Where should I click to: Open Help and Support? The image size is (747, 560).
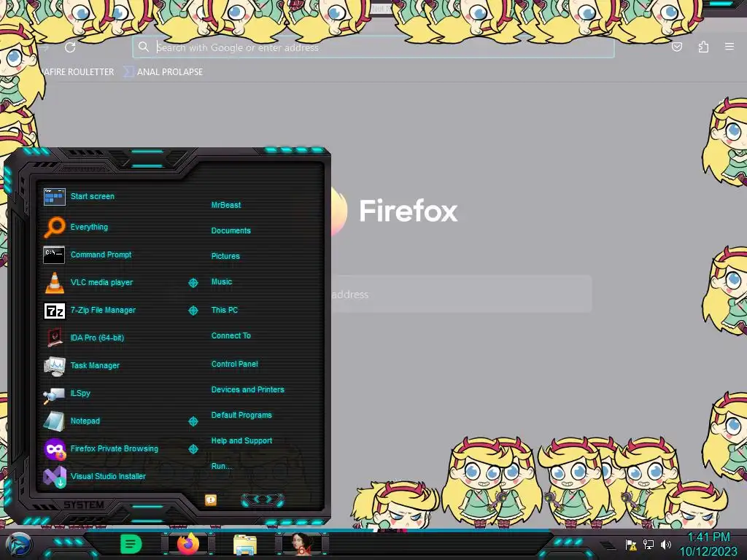[x=241, y=441]
